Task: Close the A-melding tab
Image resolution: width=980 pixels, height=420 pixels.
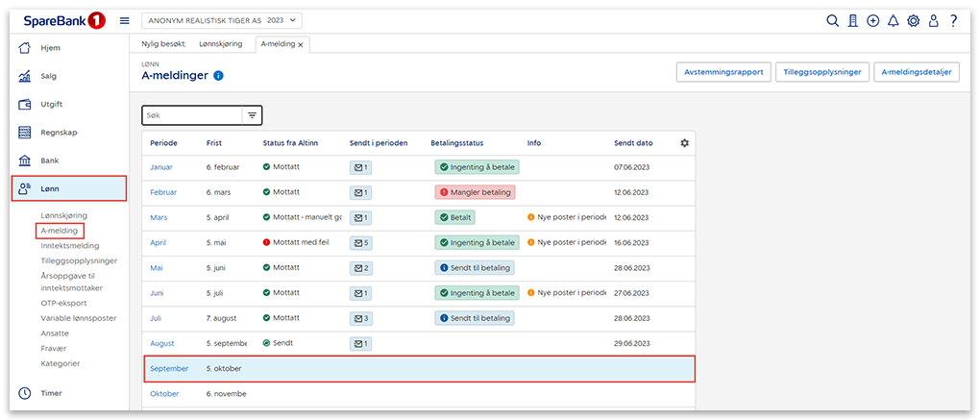Action: [301, 45]
